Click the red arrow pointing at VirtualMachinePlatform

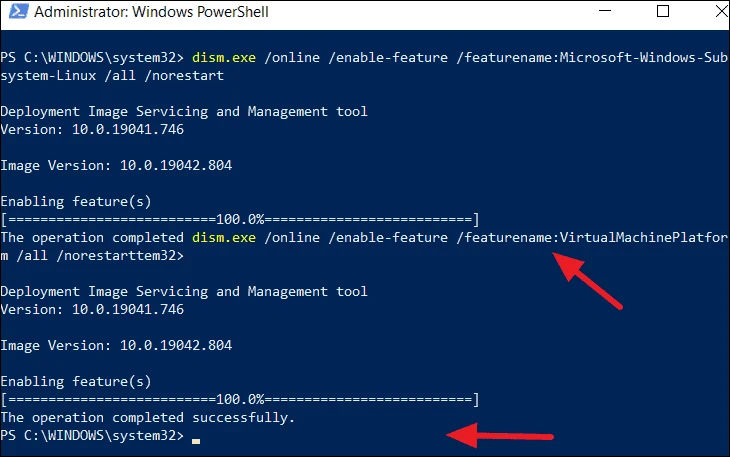click(x=587, y=280)
